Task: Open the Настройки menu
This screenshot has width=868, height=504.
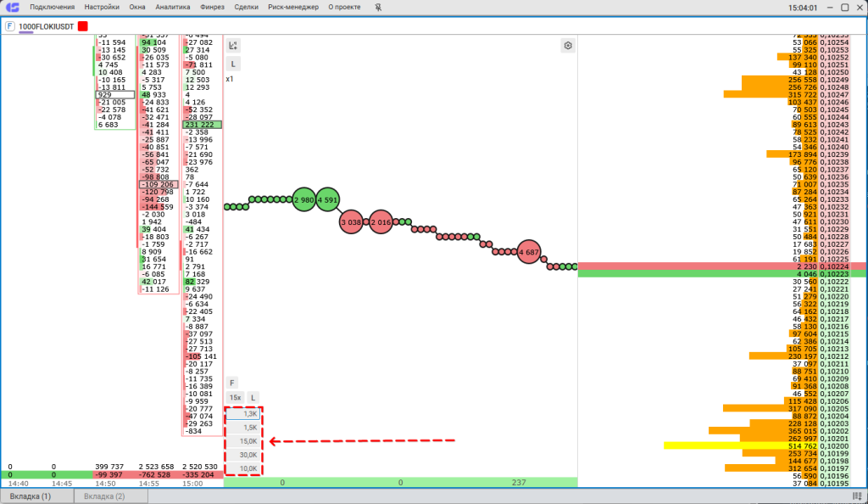Action: [102, 8]
